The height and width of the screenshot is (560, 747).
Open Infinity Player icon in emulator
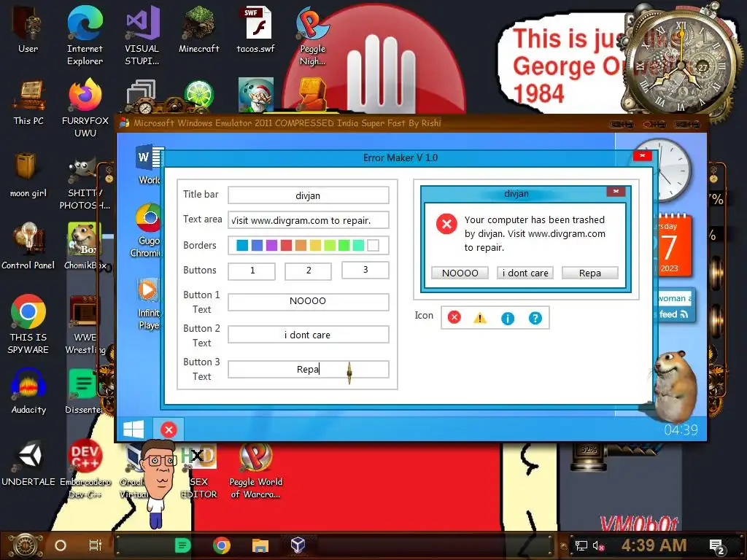click(149, 304)
